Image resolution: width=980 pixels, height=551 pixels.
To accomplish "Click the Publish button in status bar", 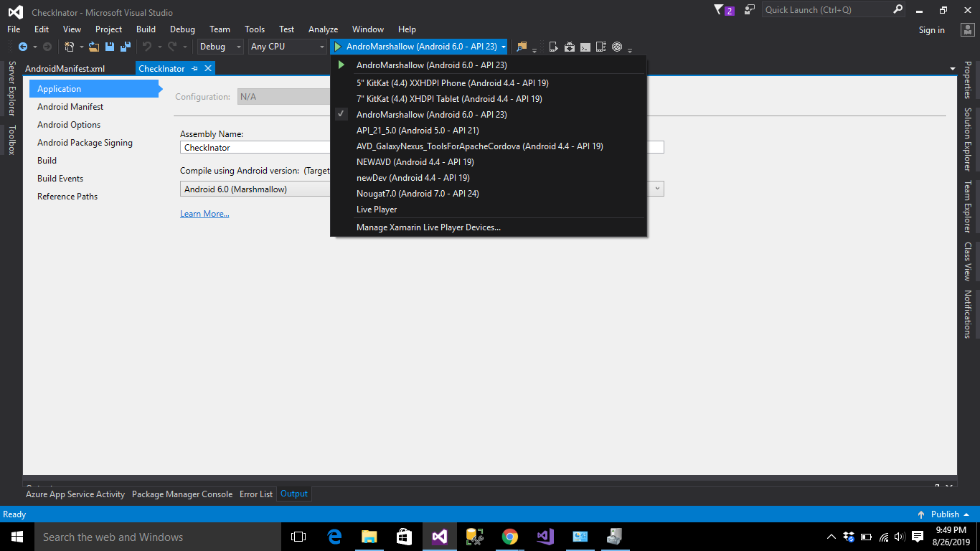I will click(x=943, y=514).
